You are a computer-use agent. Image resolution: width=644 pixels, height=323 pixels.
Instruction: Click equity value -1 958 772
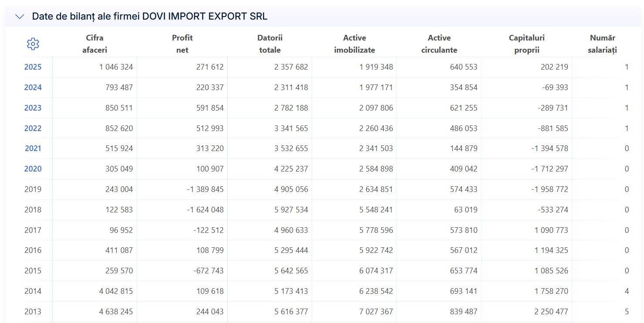[550, 189]
